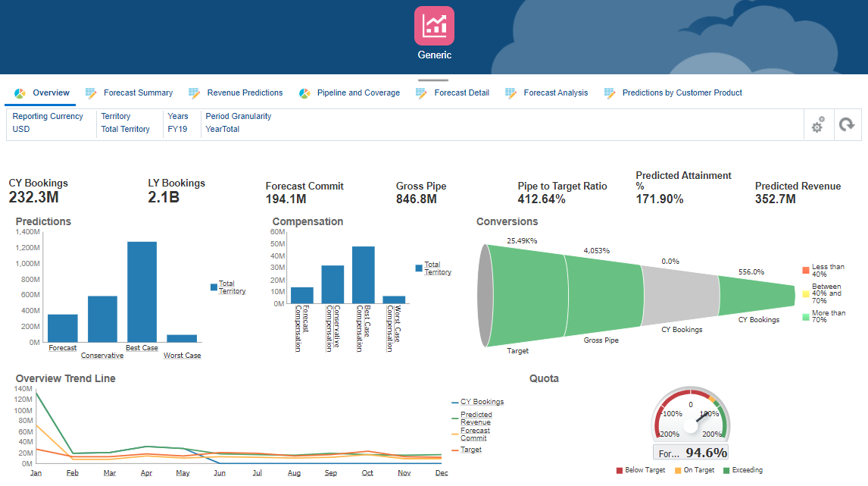The width and height of the screenshot is (868, 486).
Task: Click the Conservative bar in Predictions
Action: (x=102, y=318)
